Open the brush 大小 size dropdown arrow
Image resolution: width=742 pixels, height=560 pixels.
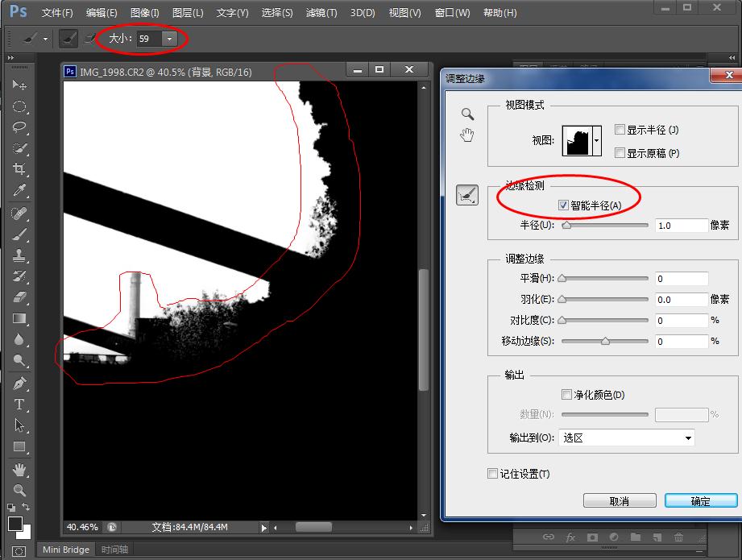169,39
